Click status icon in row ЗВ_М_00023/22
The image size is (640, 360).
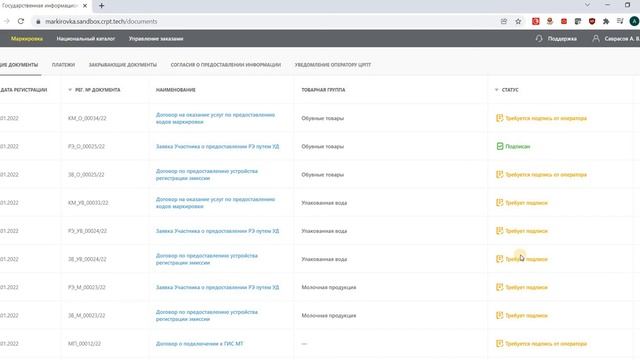point(500,315)
